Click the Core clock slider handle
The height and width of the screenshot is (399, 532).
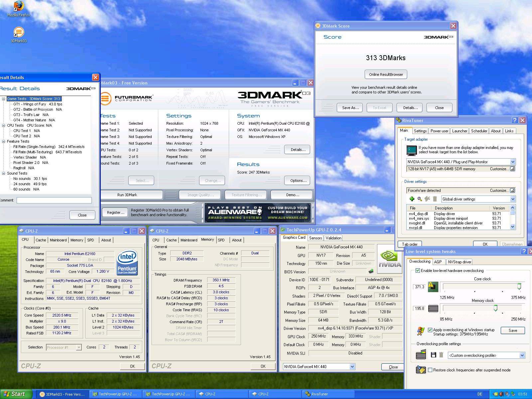click(519, 286)
